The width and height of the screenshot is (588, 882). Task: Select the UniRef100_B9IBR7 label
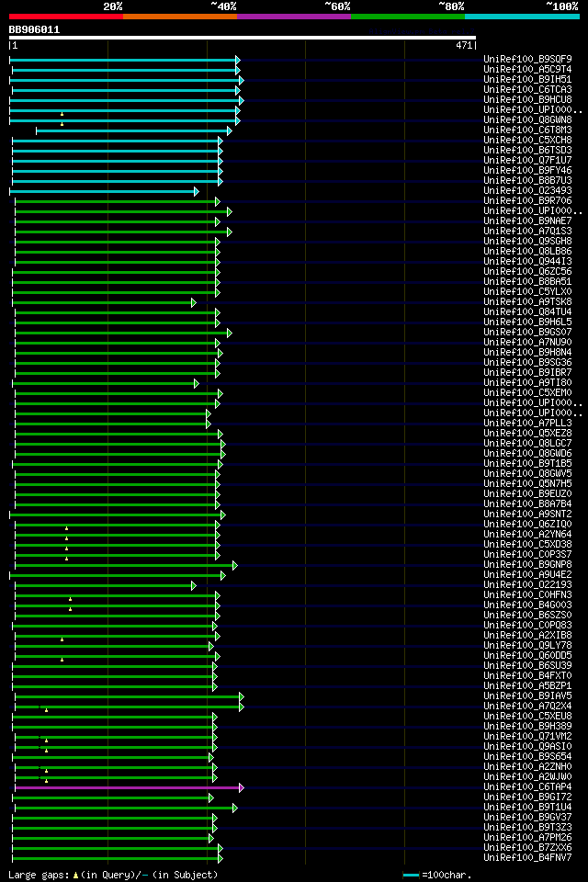coord(527,373)
